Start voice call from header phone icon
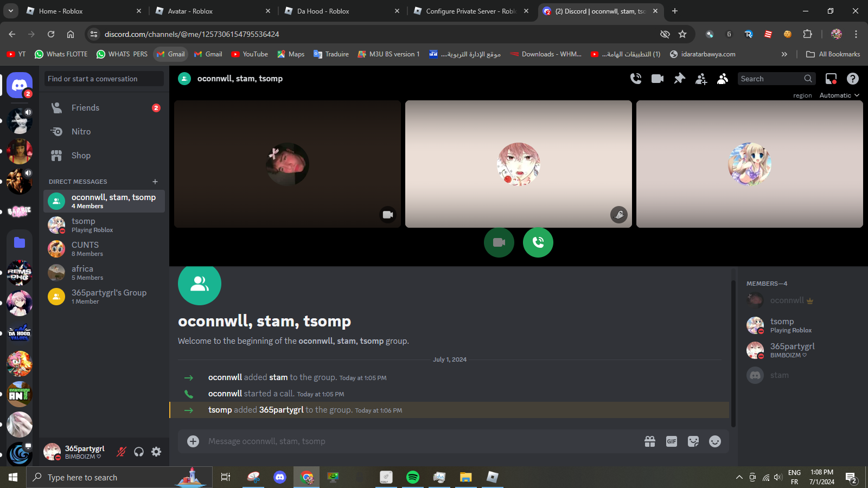Screen dimensions: 868x488 coord(636,79)
